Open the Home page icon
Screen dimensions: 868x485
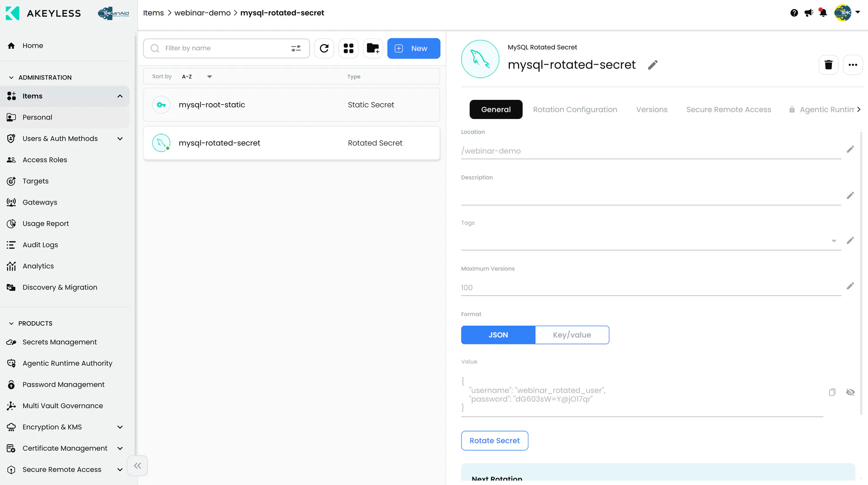point(11,46)
